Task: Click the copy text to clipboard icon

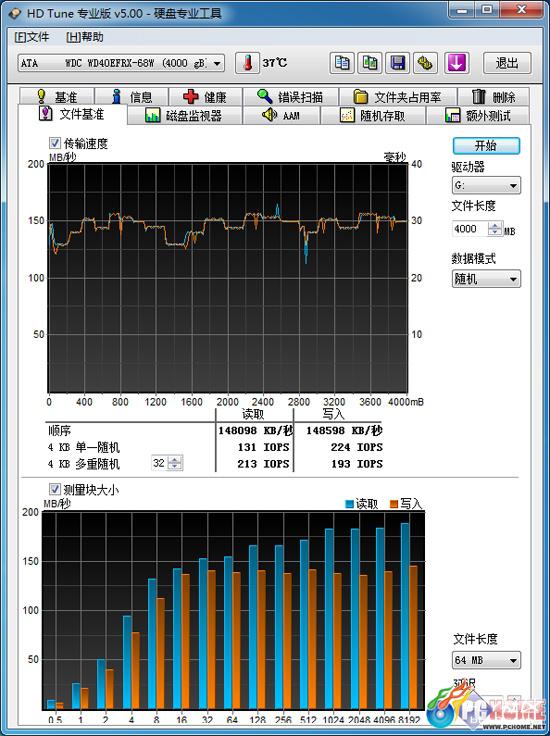Action: pos(342,63)
